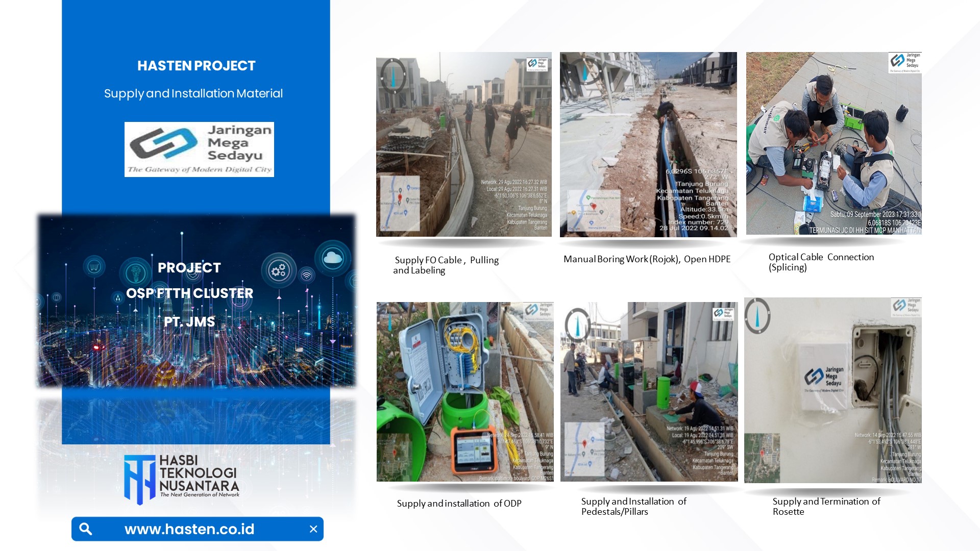
Task: Open the manual boring trench photo
Action: click(648, 144)
